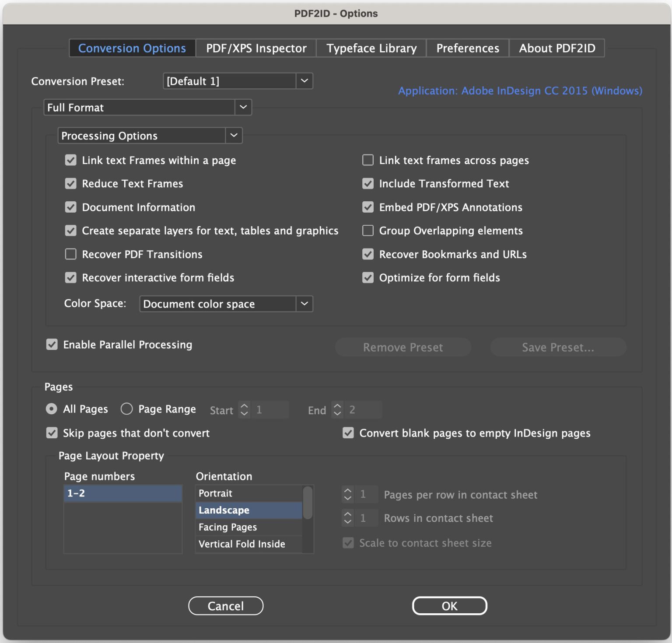Image resolution: width=672 pixels, height=643 pixels.
Task: Disable Convert blank pages to empty InDesign pages
Action: pos(348,433)
